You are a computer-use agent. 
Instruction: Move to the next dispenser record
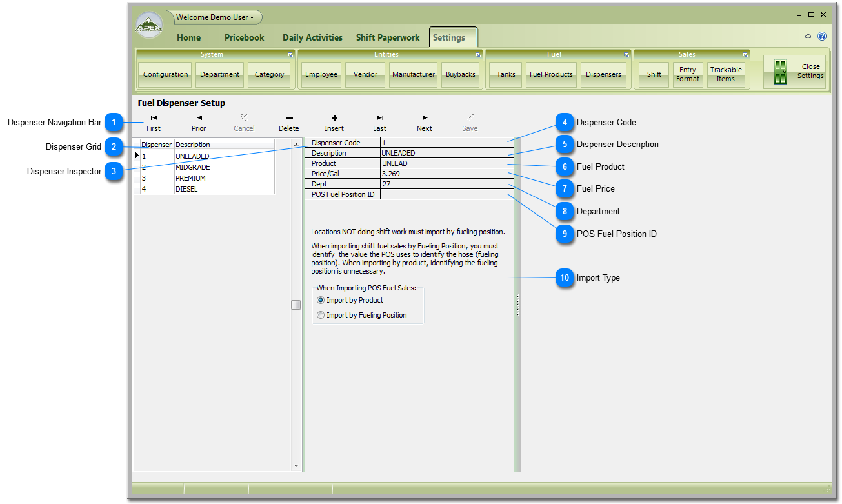coord(425,123)
